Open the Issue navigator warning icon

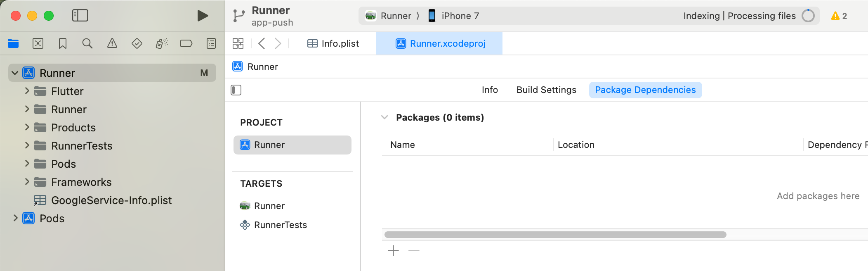tap(112, 43)
